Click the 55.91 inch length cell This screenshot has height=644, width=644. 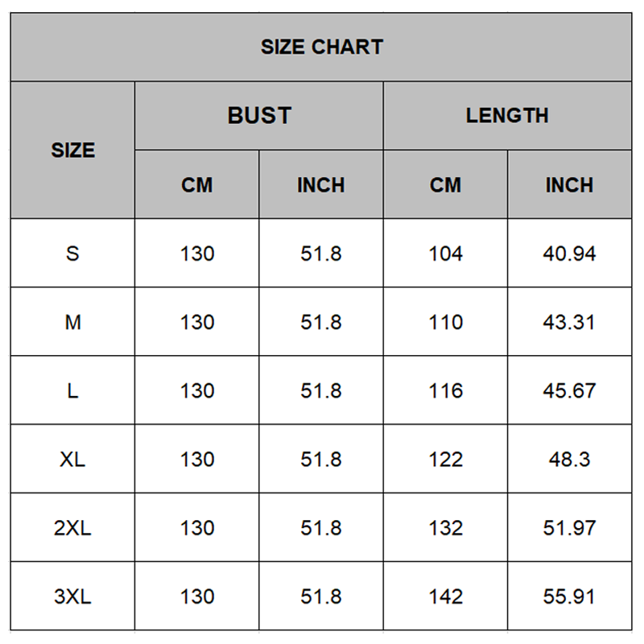click(569, 597)
